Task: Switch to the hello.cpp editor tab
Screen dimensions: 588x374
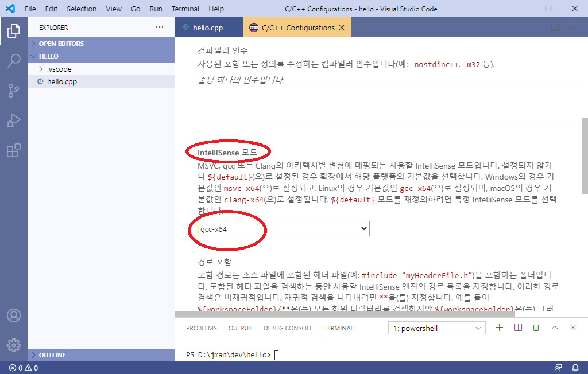Action: coord(208,28)
